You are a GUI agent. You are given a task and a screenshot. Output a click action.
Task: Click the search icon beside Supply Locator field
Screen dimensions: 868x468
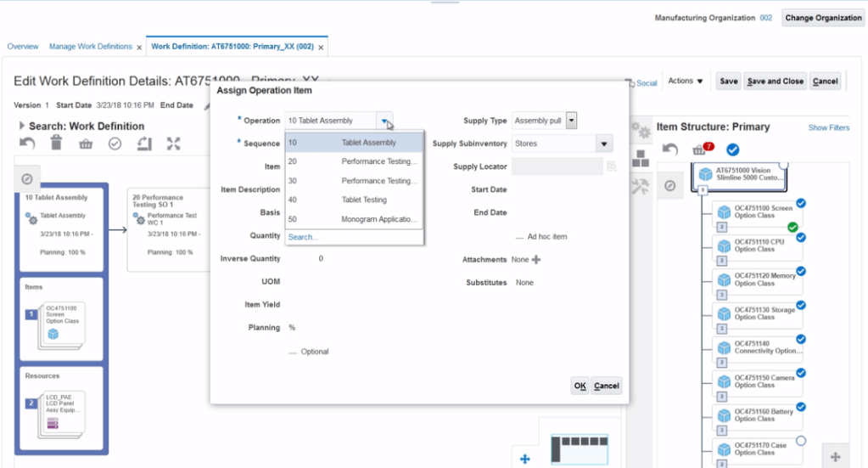[x=611, y=167]
